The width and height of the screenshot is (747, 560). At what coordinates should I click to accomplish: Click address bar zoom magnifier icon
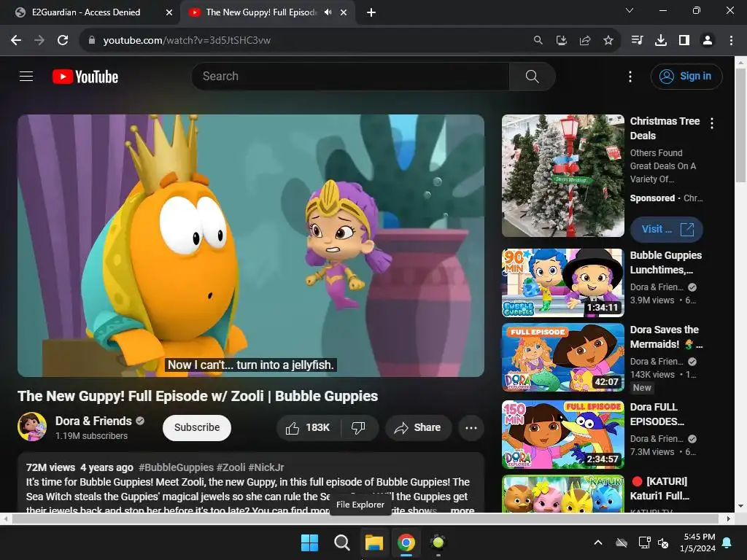point(538,41)
